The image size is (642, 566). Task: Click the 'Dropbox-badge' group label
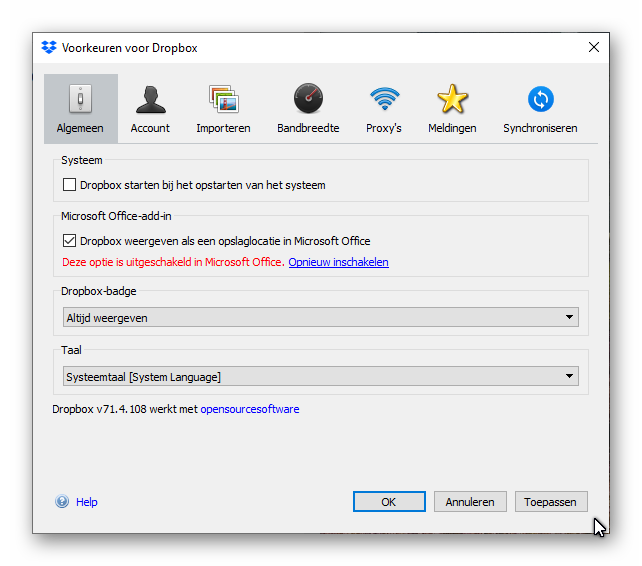(x=99, y=291)
